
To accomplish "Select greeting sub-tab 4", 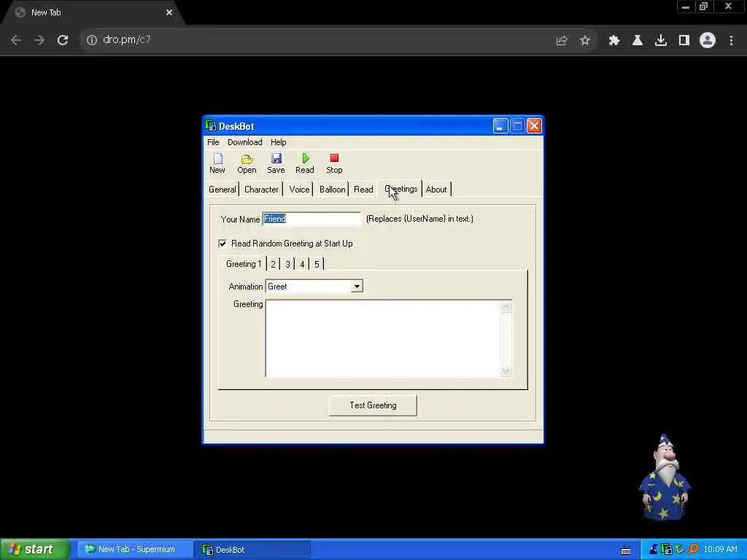I will 302,264.
